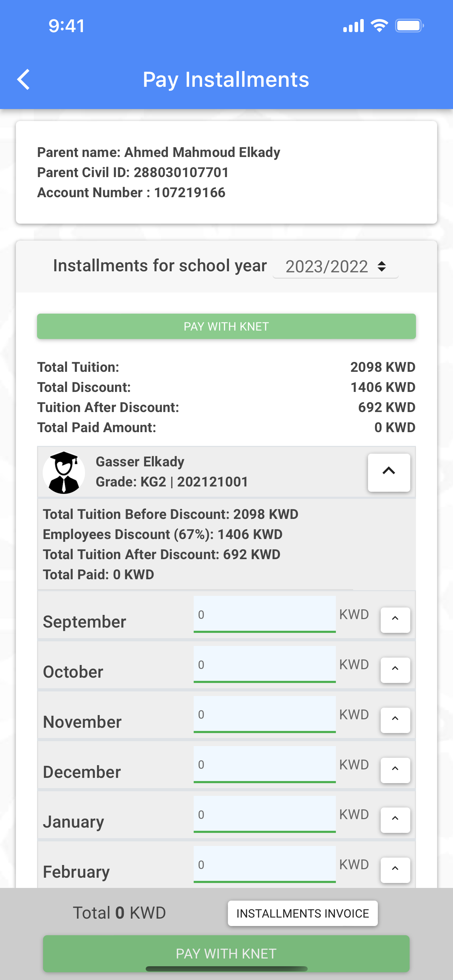Focus the January amount field

264,814
